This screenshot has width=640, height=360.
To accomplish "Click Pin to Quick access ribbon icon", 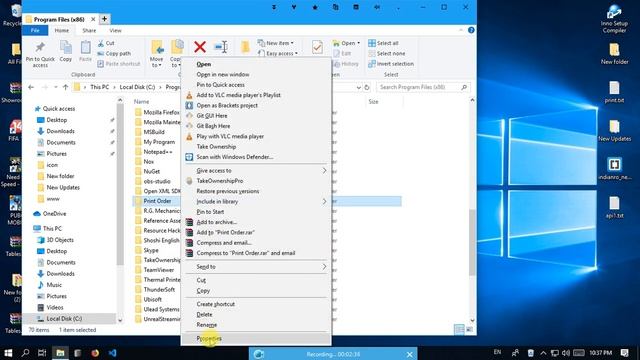I will point(40,53).
